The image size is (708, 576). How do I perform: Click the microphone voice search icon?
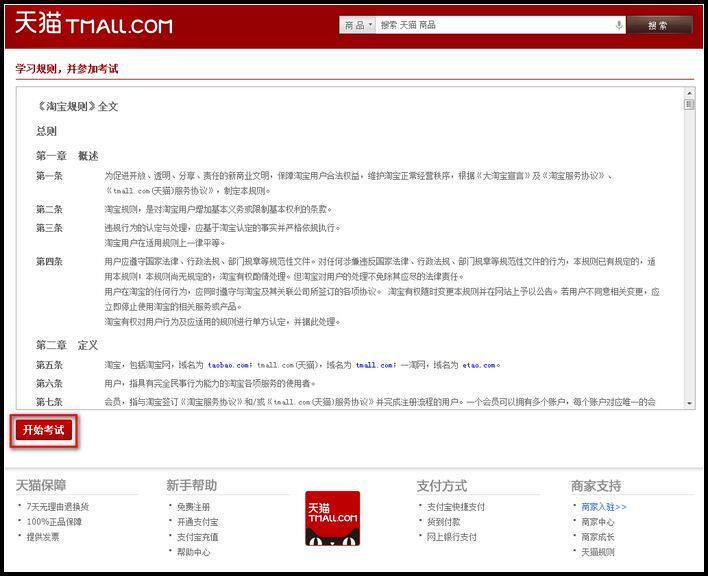pyautogui.click(x=619, y=25)
